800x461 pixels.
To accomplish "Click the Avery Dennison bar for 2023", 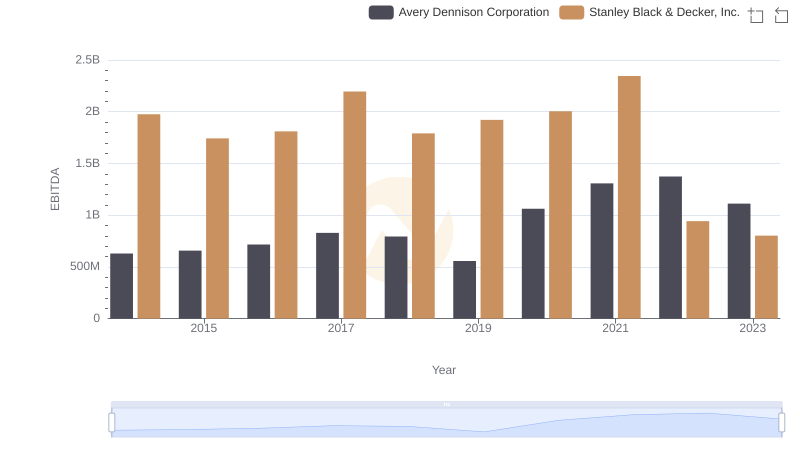I will coord(739,261).
